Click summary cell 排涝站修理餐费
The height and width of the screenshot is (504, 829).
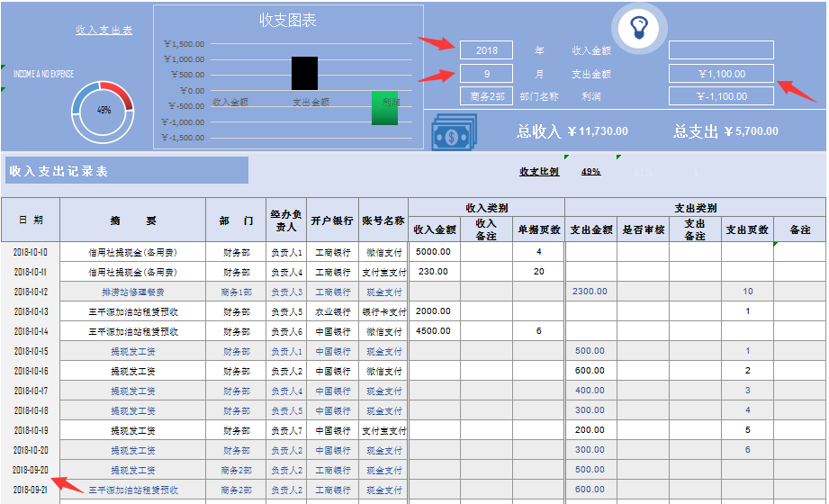coord(132,292)
